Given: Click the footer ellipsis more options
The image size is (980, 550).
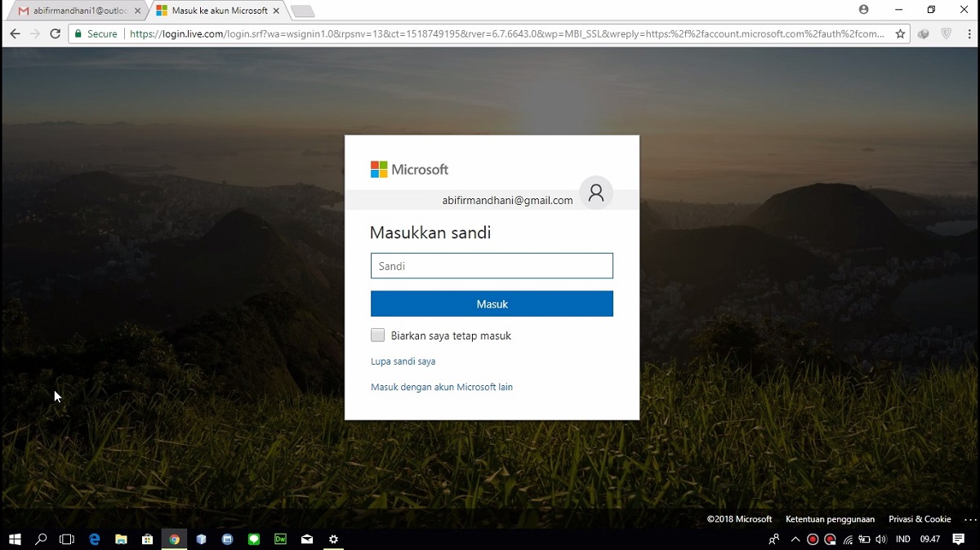Looking at the screenshot, I should pos(970,519).
